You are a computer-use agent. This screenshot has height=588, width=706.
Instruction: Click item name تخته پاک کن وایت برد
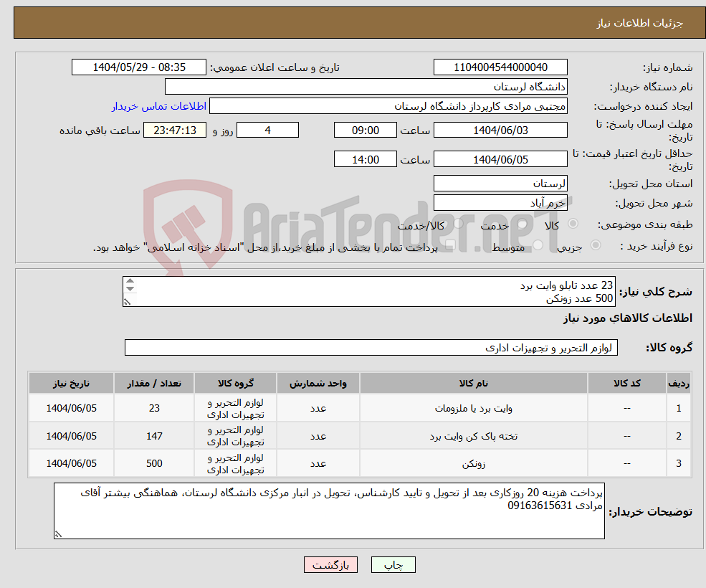[473, 436]
